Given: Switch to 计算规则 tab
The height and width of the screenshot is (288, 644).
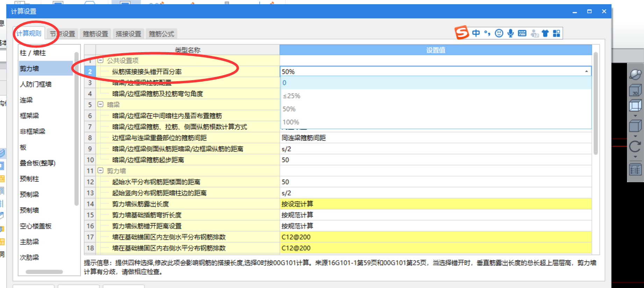Looking at the screenshot, I should (x=29, y=33).
